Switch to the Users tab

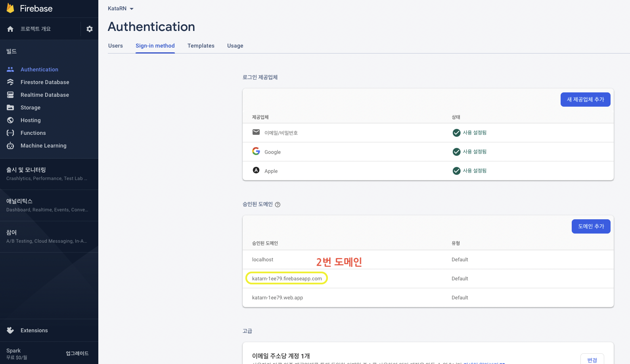[x=115, y=46]
